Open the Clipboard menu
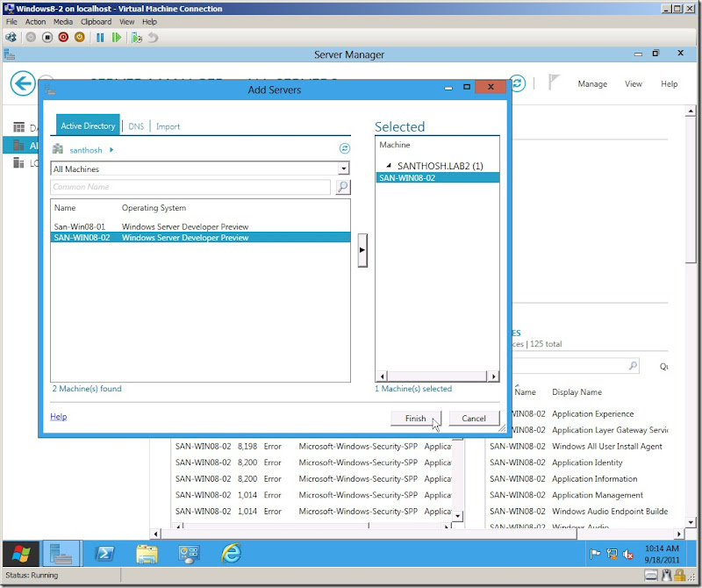 click(x=97, y=21)
